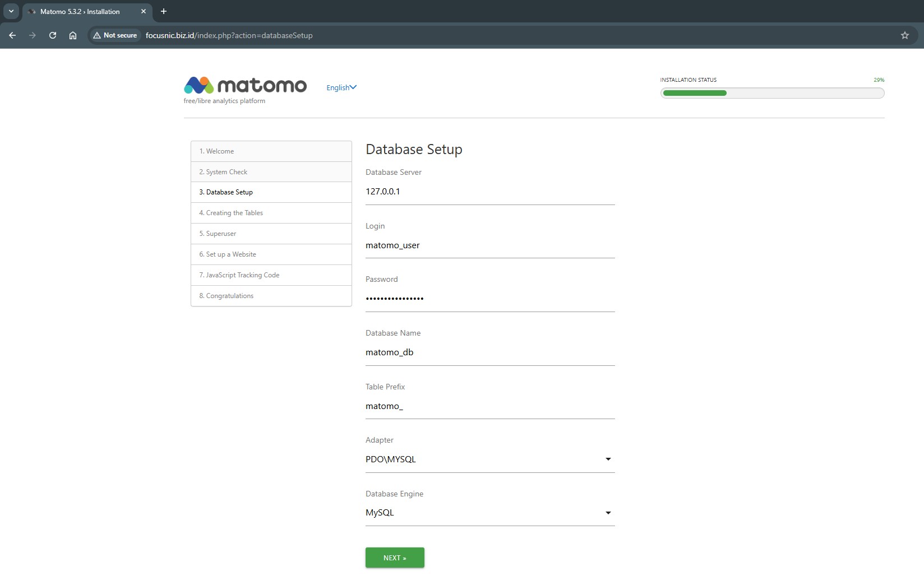Open a new browser tab
Screen dimensions: 924x576
[x=164, y=11]
